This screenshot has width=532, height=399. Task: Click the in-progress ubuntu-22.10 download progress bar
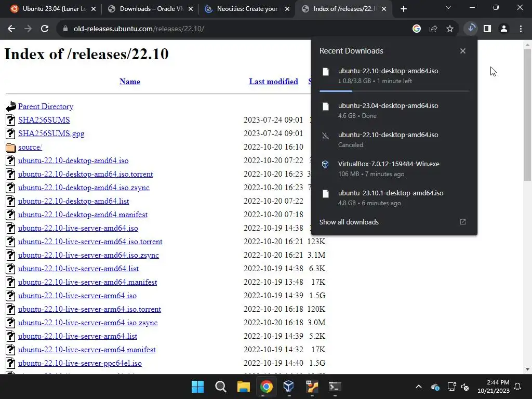(x=394, y=91)
